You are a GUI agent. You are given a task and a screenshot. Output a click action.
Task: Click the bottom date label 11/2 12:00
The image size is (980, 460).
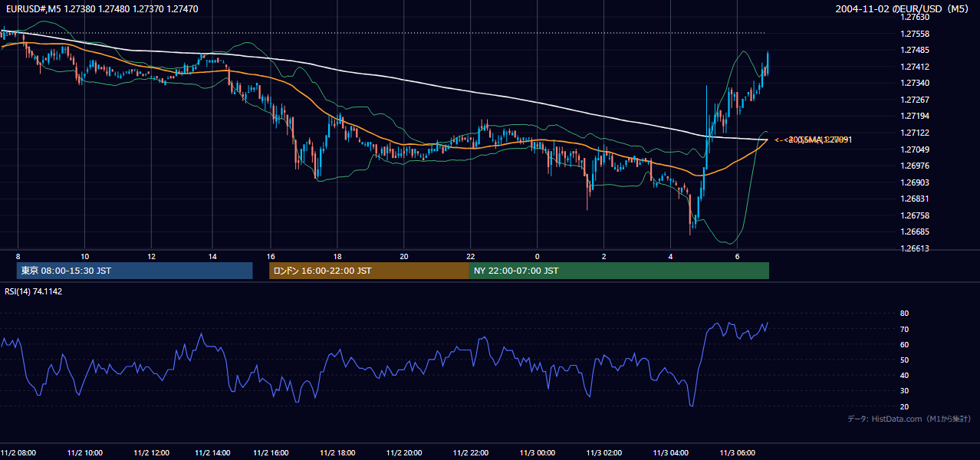(152, 452)
